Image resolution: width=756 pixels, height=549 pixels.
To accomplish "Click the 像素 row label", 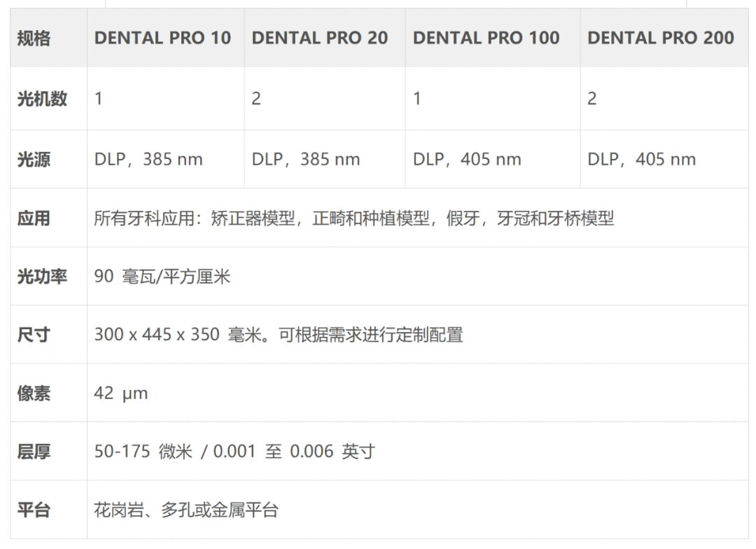I will [x=34, y=393].
